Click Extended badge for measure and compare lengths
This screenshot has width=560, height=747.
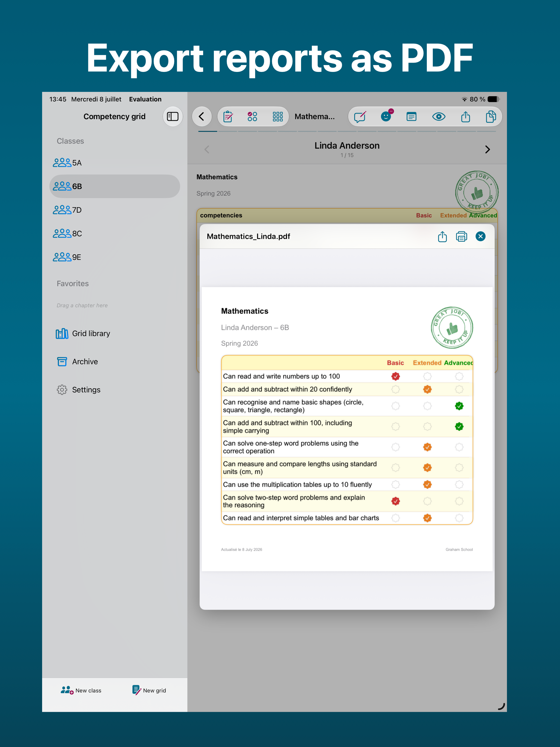click(x=427, y=468)
